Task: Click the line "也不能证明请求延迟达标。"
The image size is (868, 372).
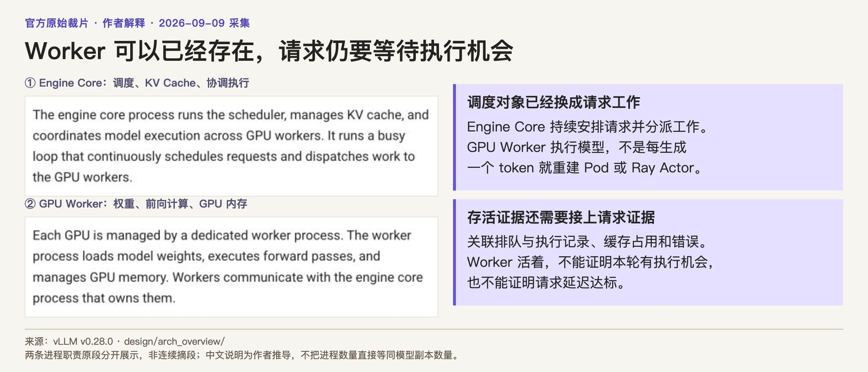Action: 546,283
